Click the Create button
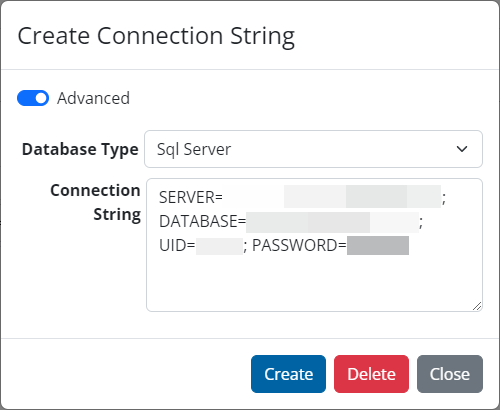The width and height of the screenshot is (500, 410). pyautogui.click(x=288, y=374)
